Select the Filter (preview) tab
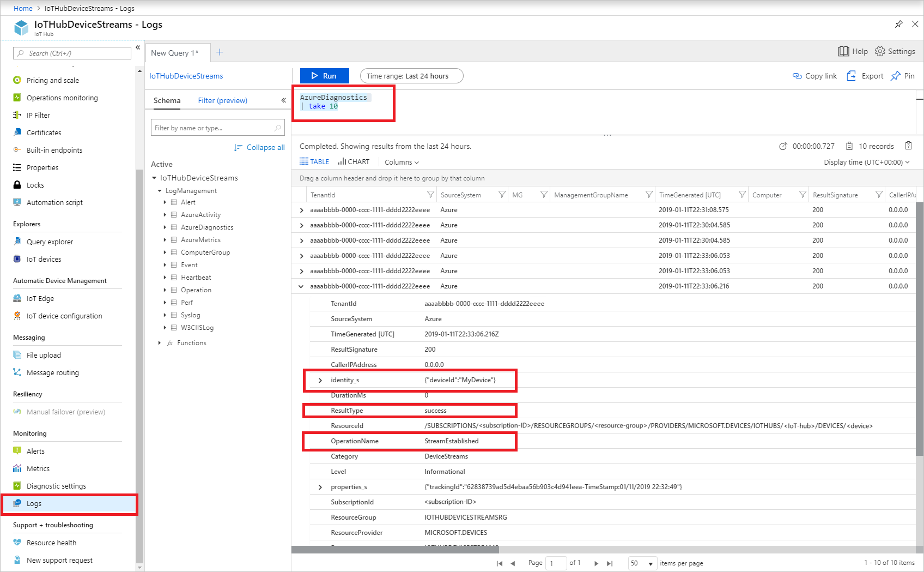 [222, 100]
